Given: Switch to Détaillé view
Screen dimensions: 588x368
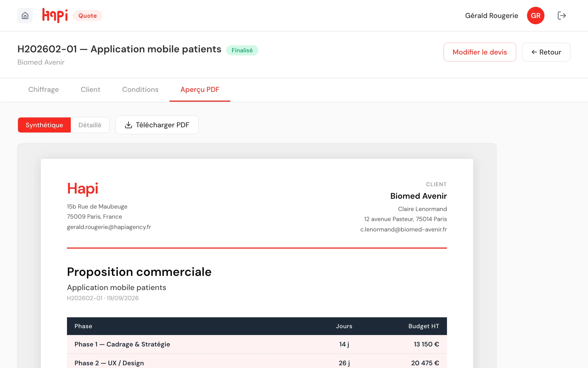Looking at the screenshot, I should click(90, 125).
